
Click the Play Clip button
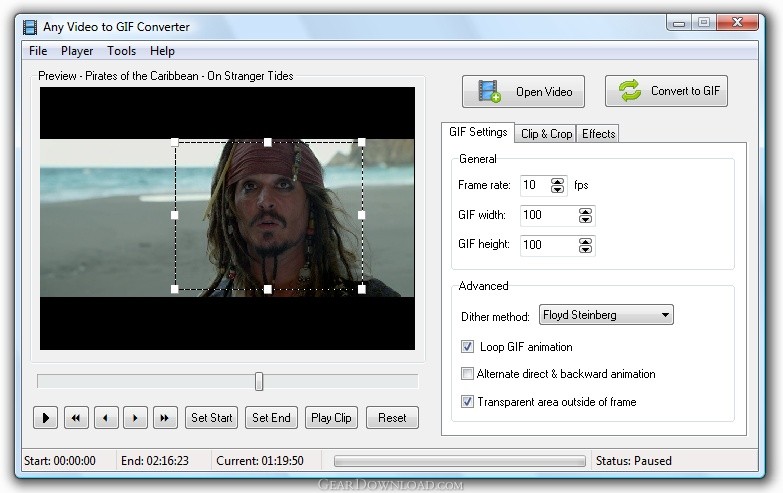click(x=332, y=418)
